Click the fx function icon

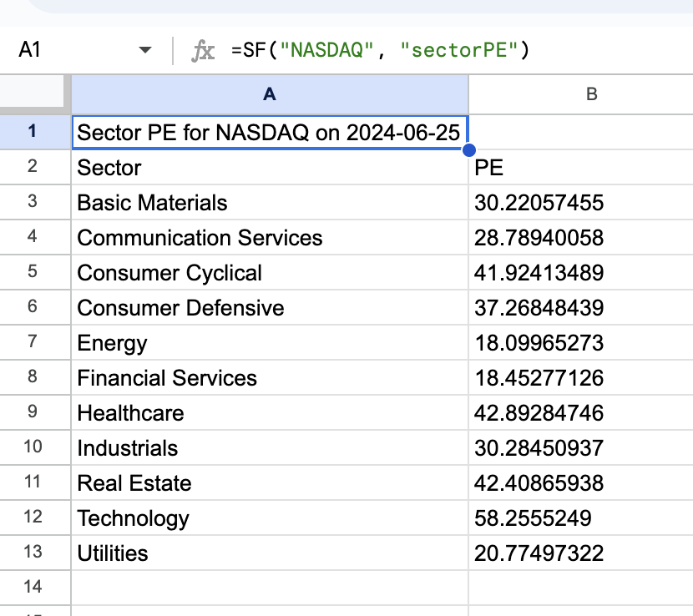[203, 50]
